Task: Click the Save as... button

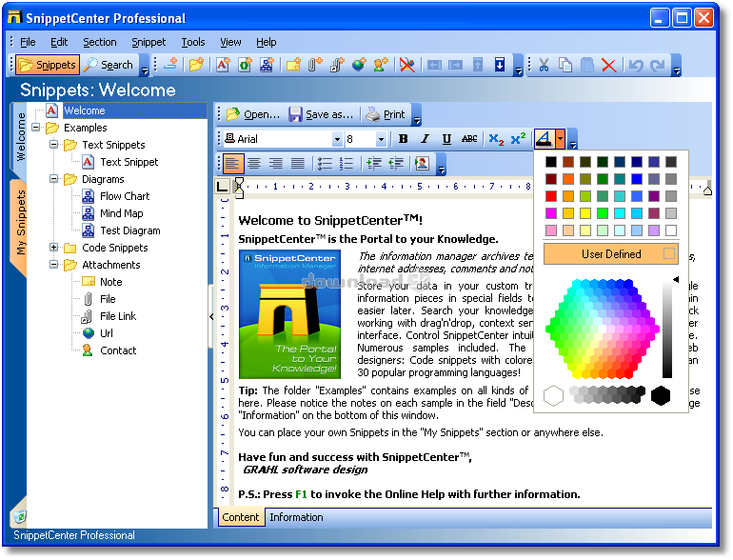Action: pos(322,114)
